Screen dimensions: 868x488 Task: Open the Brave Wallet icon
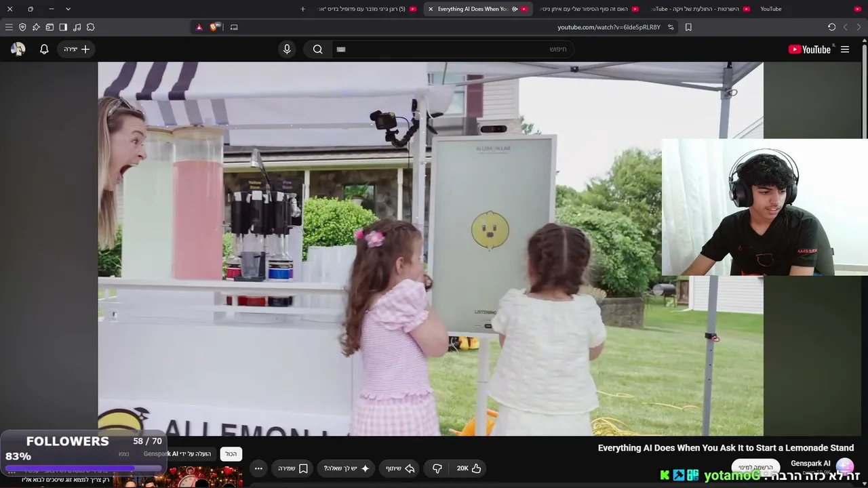point(50,27)
